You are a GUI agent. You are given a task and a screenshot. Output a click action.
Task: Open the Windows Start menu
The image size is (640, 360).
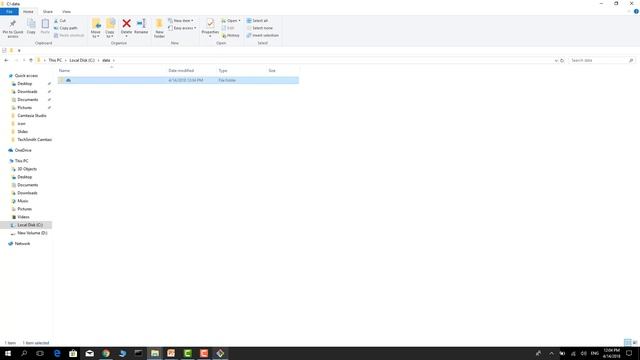pyautogui.click(x=8, y=353)
